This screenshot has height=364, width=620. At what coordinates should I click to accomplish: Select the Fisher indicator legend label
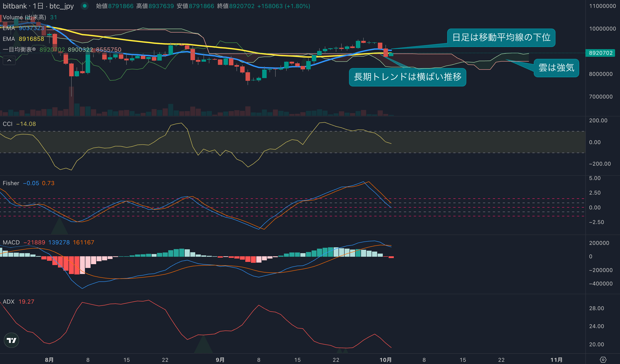pyautogui.click(x=11, y=183)
